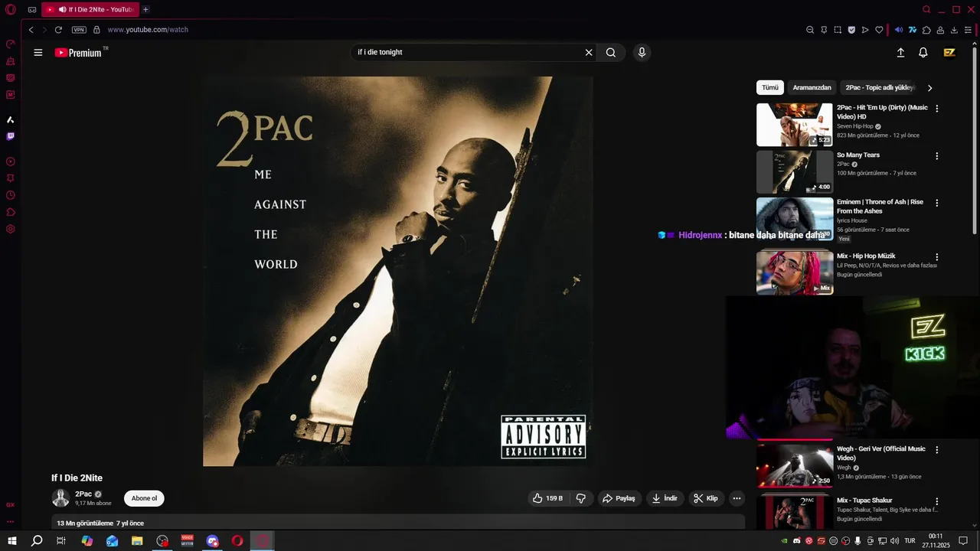Open tab search magnifier in title bar
The width and height of the screenshot is (980, 551).
point(926,10)
